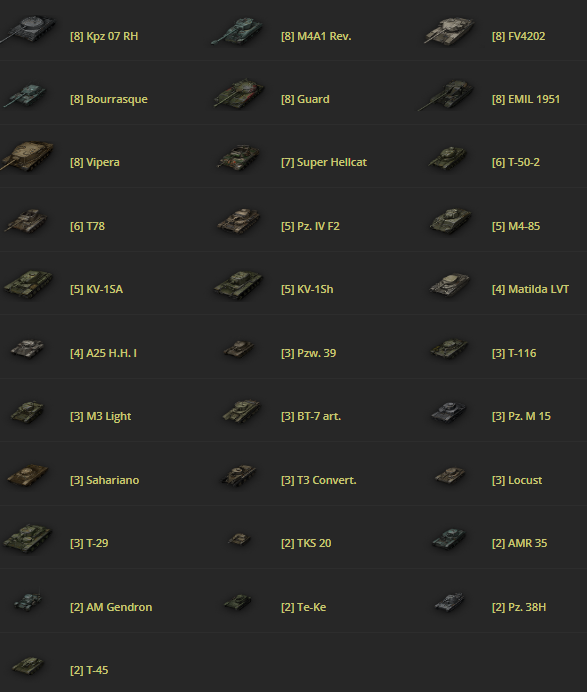587x692 pixels.
Task: Select the [5] Pz. IV F2 text
Action: tap(310, 226)
